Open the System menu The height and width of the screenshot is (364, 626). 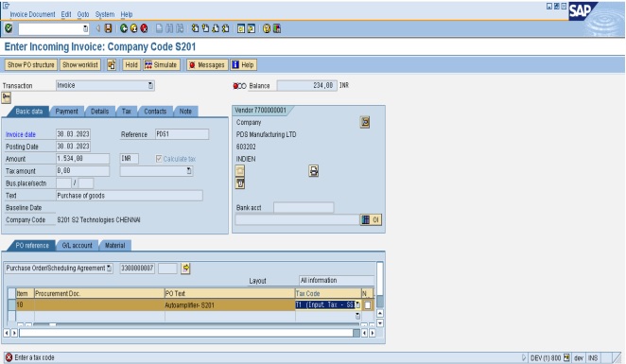[x=105, y=14]
